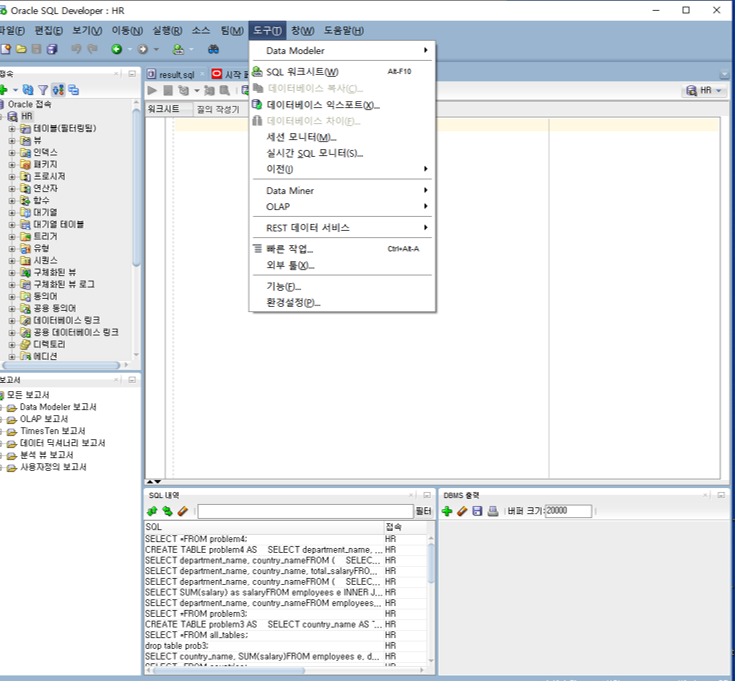Viewport: 735px width, 681px height.
Task: Click the Refresh connections icon
Action: click(x=28, y=90)
